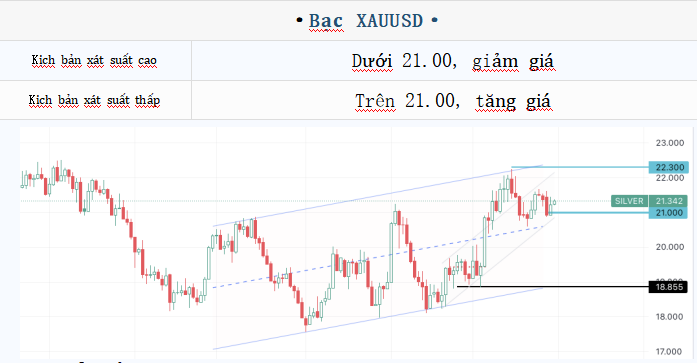Click the "Trên 21.00, tăng giá" cell
The image size is (697, 363).
pos(445,100)
